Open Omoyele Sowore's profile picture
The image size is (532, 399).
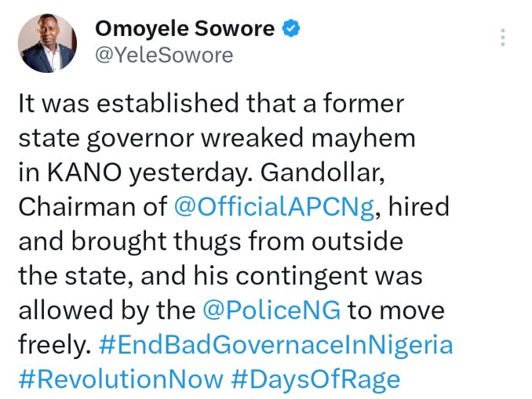47,43
